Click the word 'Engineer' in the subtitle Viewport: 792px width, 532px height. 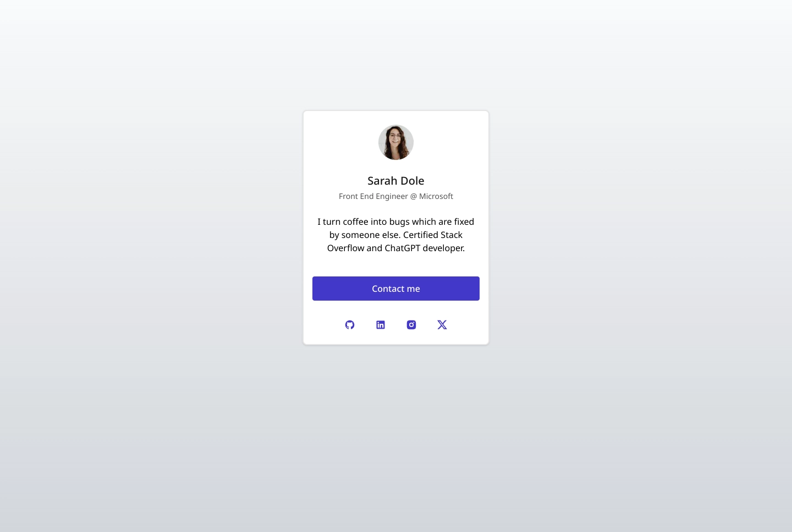(392, 197)
